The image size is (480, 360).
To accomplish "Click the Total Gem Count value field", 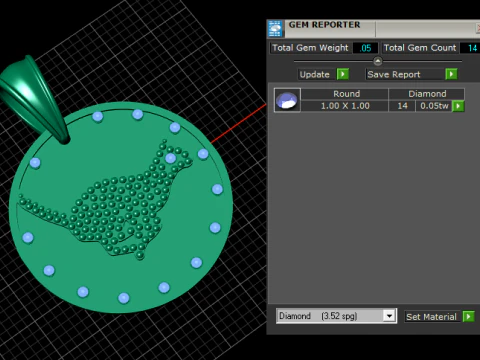I will 469,48.
